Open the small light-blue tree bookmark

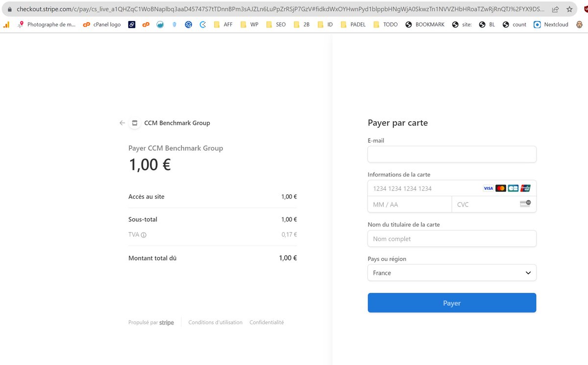[x=174, y=25]
